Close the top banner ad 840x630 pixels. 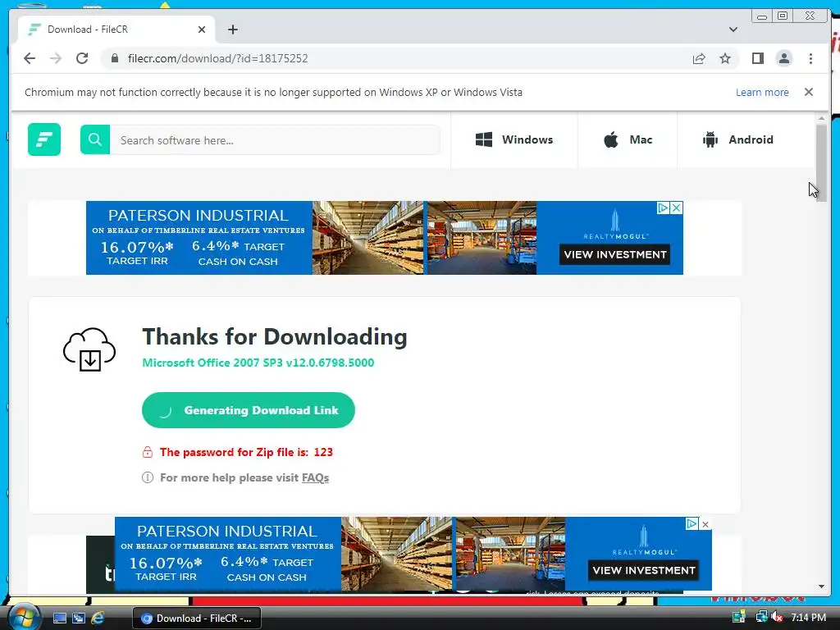pyautogui.click(x=677, y=208)
